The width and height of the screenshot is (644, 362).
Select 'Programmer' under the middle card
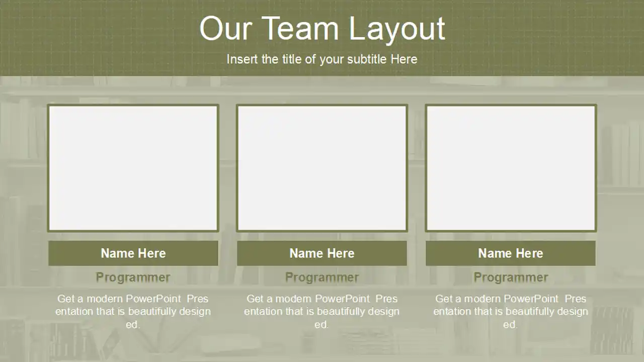(x=322, y=278)
